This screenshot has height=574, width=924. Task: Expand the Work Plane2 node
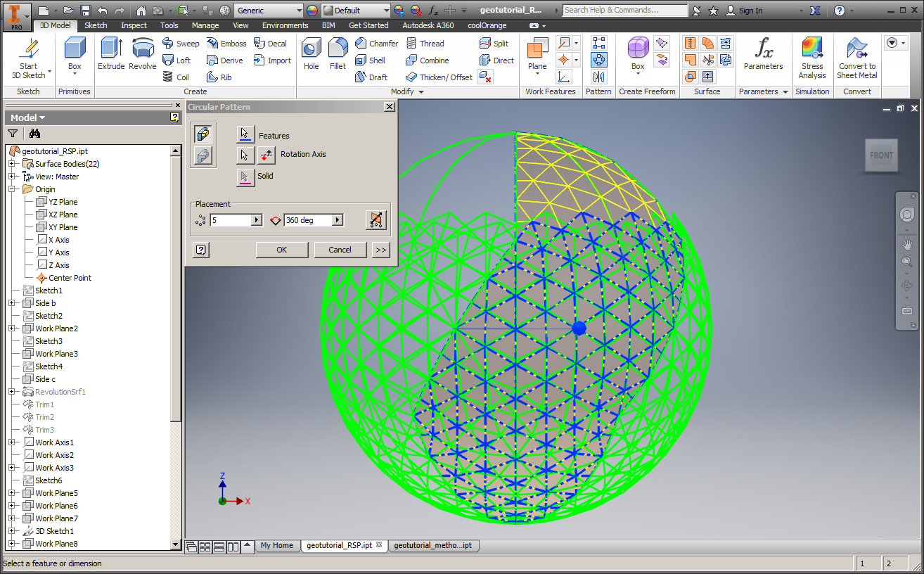(12, 329)
